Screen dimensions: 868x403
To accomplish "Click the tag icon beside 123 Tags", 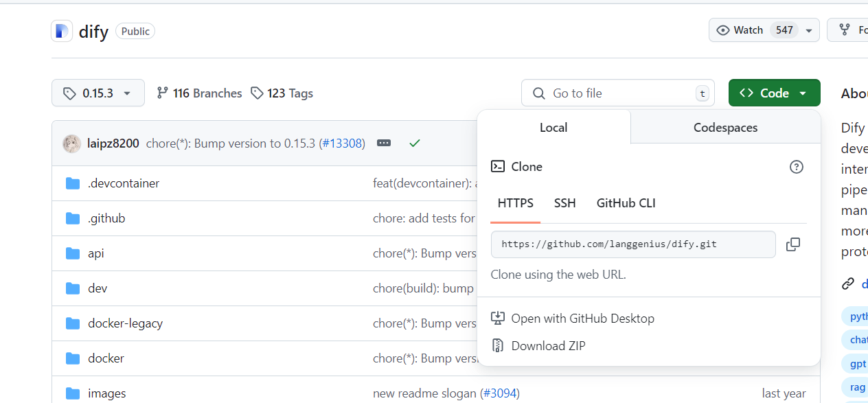I will tap(257, 93).
